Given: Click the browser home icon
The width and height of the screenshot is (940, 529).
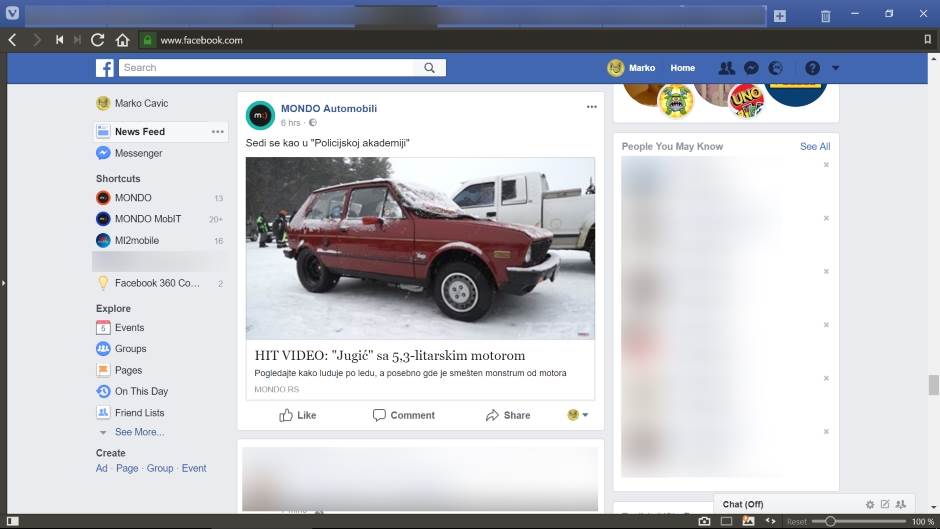Looking at the screenshot, I should coord(122,40).
